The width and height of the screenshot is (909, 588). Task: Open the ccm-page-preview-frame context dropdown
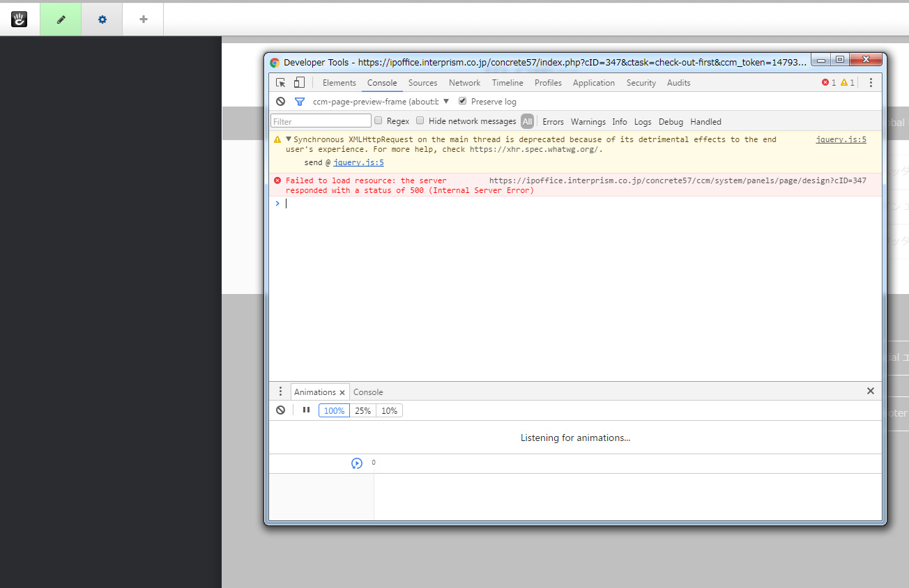(x=381, y=102)
